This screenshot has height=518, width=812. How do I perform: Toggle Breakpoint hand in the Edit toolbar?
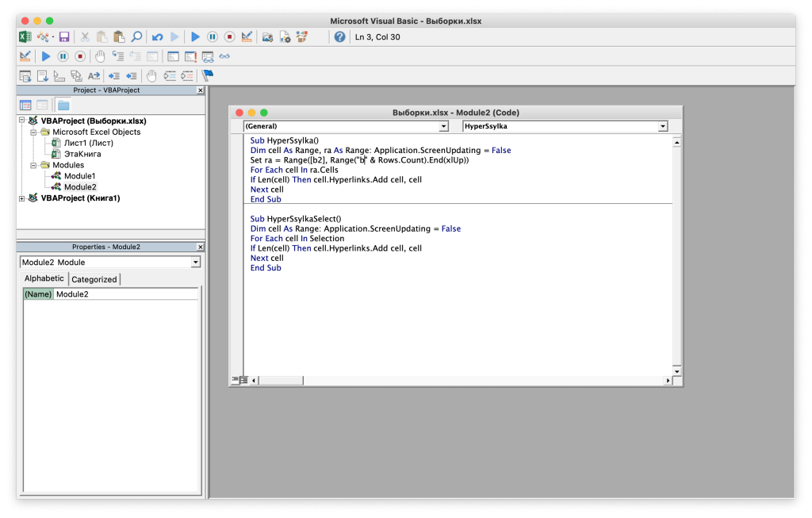pos(151,75)
